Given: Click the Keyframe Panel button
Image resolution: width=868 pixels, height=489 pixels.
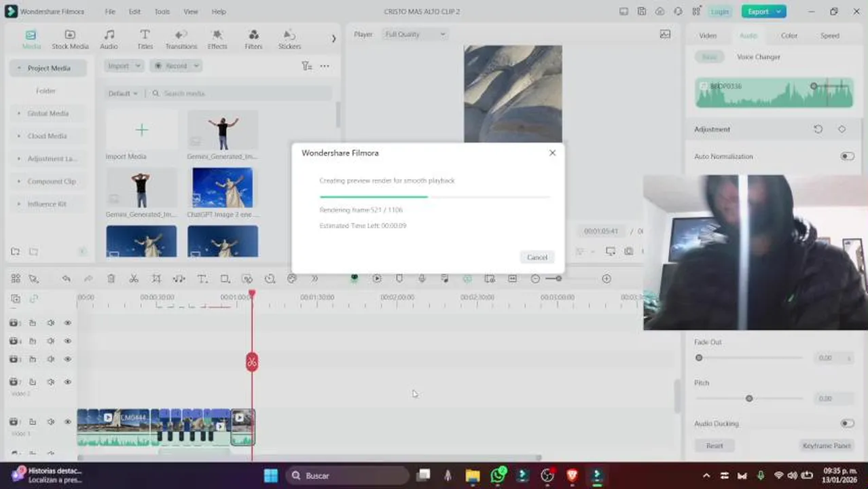Looking at the screenshot, I should click(x=827, y=446).
